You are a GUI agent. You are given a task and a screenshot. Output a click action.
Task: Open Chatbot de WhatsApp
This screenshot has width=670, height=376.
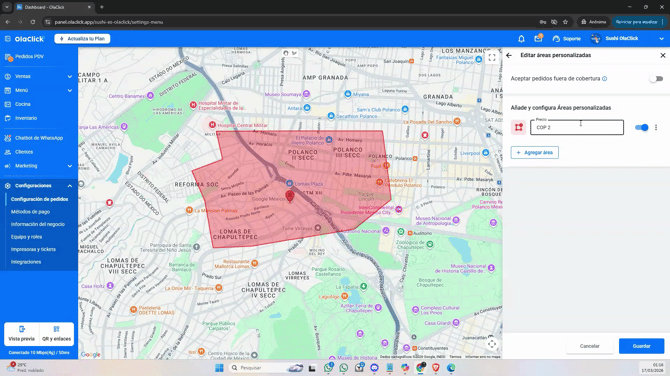pos(38,138)
